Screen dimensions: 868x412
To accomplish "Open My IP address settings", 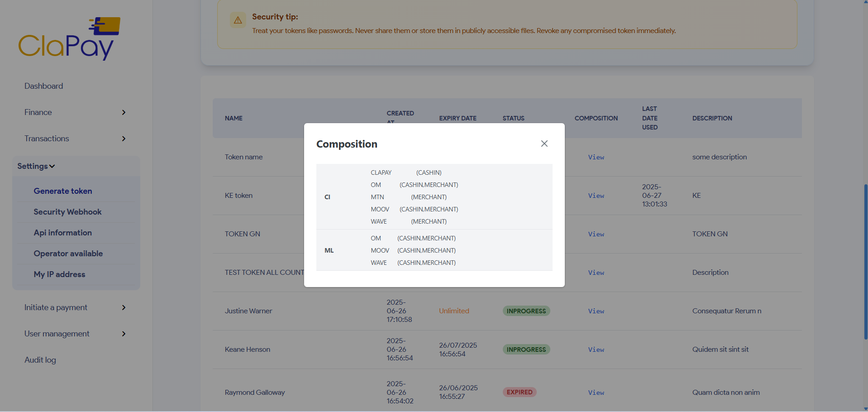I will 59,274.
